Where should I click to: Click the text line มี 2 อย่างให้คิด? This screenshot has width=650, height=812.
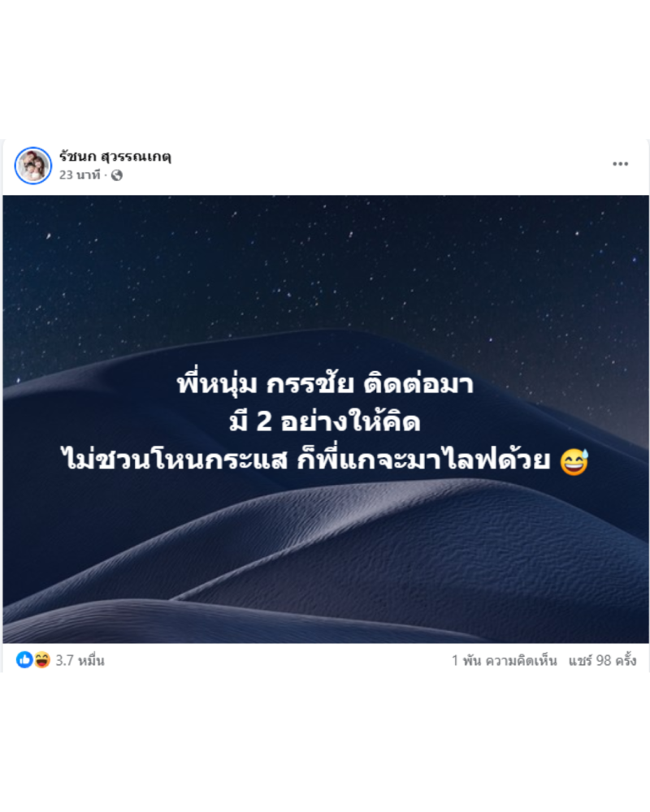tap(325, 421)
